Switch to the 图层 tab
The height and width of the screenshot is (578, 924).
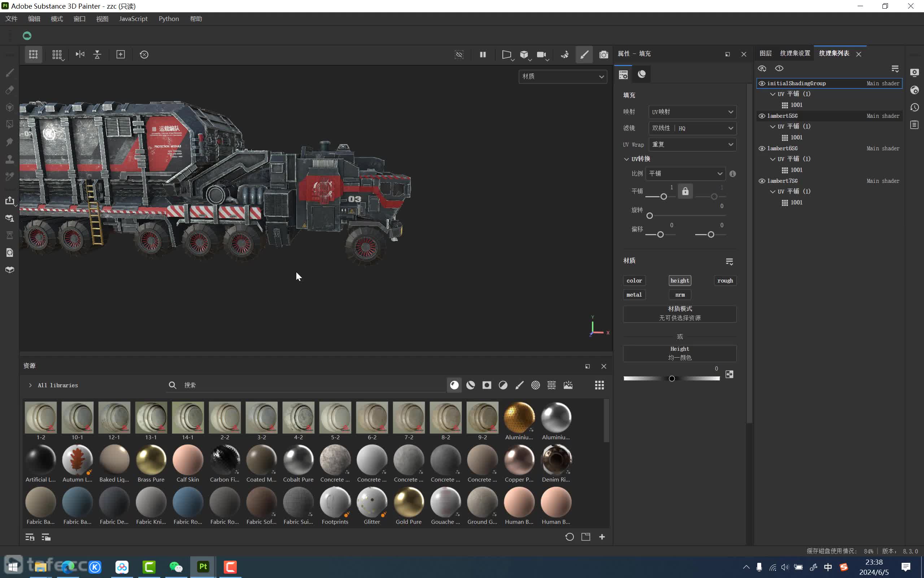click(766, 53)
